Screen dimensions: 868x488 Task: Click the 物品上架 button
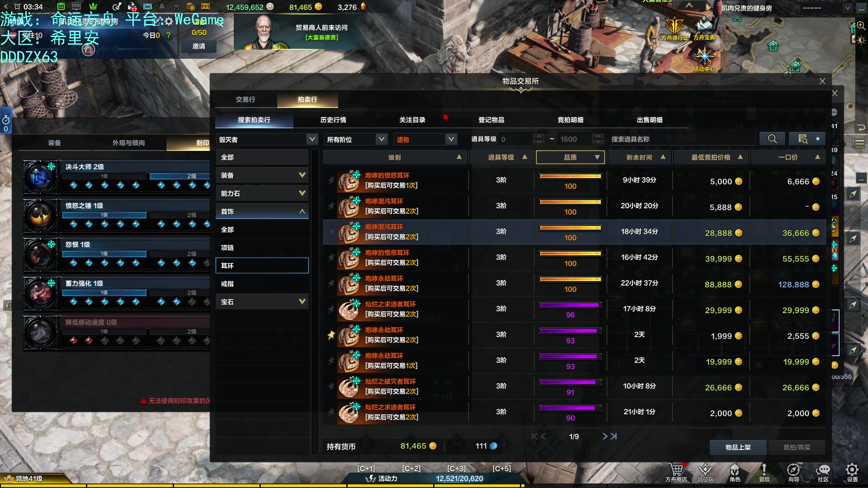pos(738,447)
